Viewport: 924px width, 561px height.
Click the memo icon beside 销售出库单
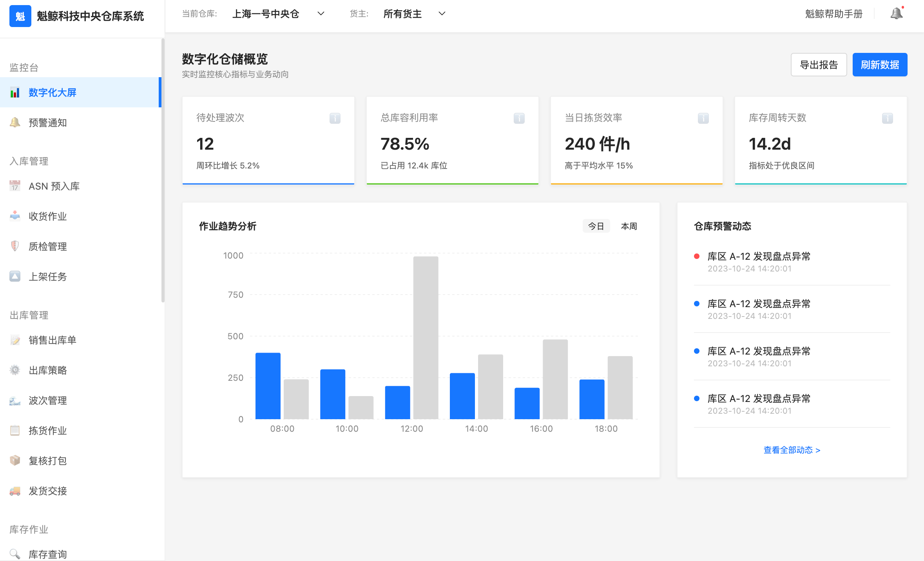click(x=15, y=340)
